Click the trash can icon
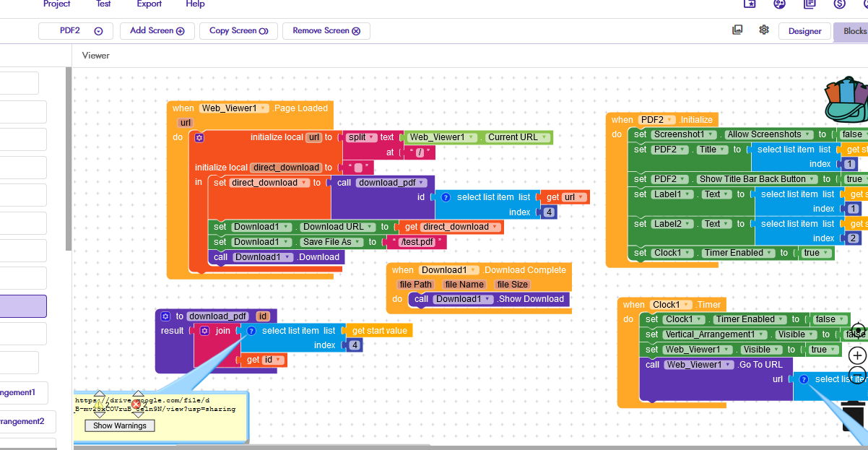 tap(855, 417)
